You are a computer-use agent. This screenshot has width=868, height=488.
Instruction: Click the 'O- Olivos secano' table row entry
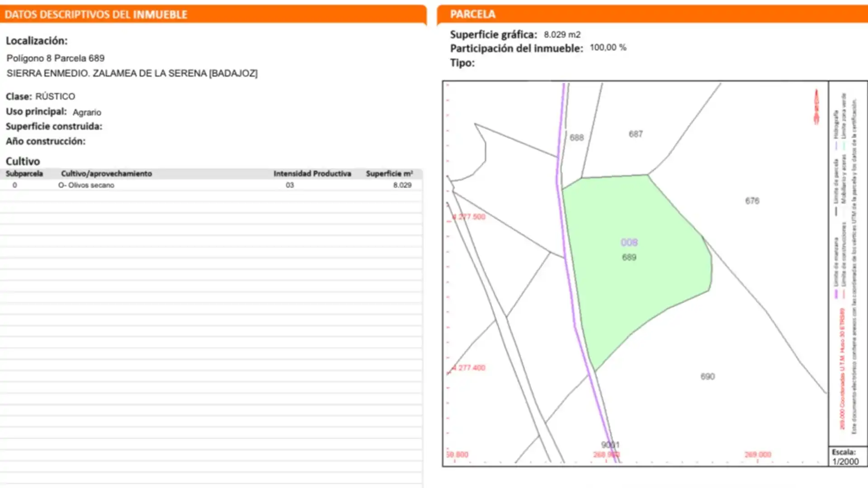click(87, 185)
